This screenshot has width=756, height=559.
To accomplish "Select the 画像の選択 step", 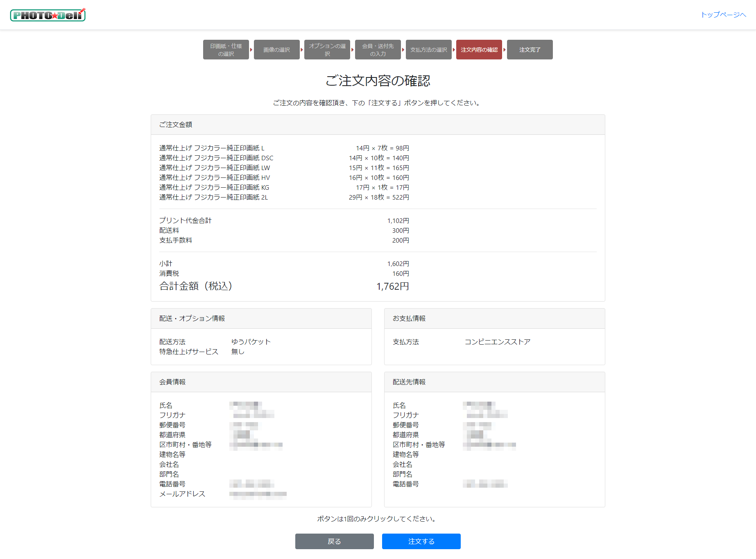I will (x=276, y=50).
